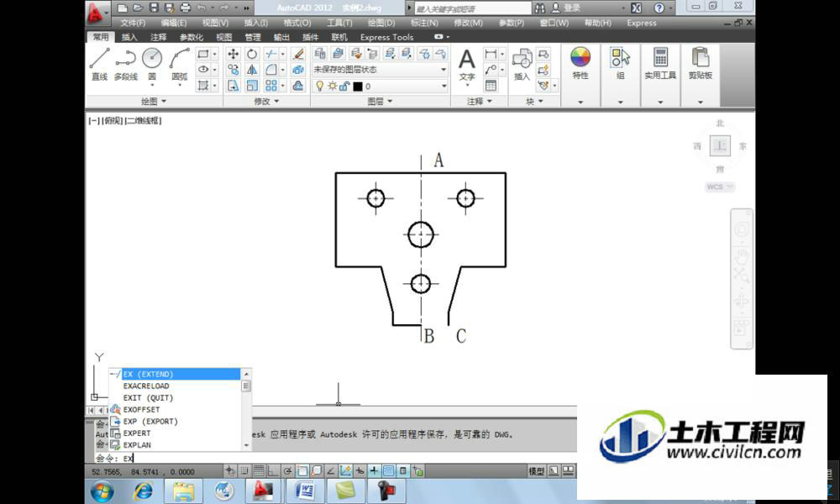This screenshot has width=840, height=504.
Task: Click the Sign In (登录) button
Action: [566, 8]
